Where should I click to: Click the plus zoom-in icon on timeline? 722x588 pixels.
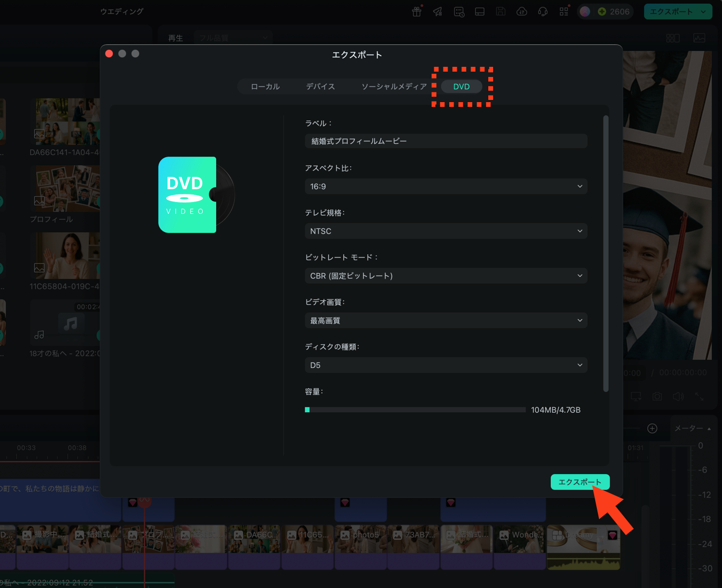click(x=652, y=428)
